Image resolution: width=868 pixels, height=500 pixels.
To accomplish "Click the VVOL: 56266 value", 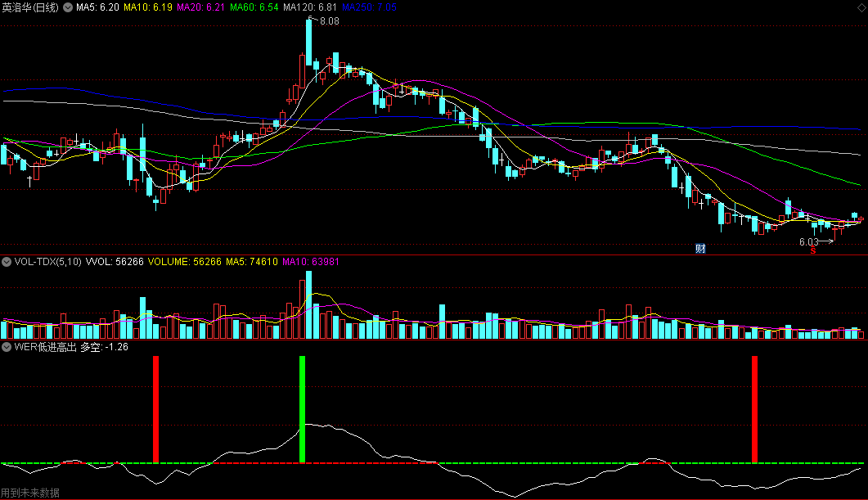I will click(x=115, y=261).
